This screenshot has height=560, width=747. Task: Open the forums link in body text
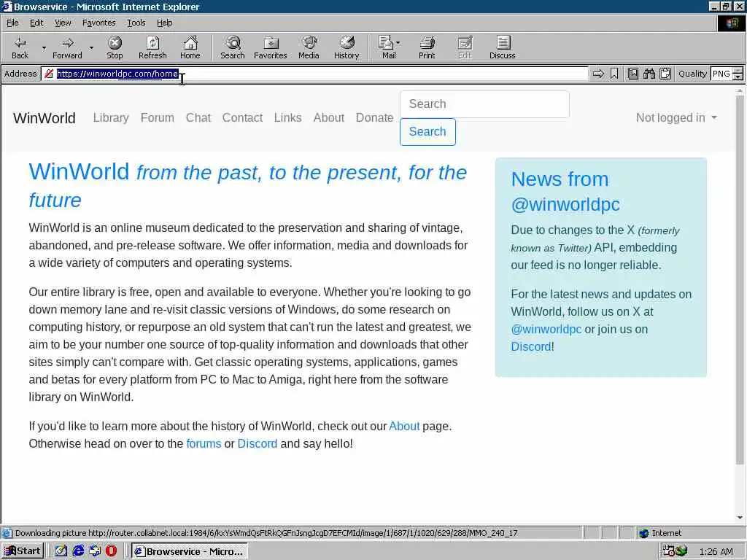coord(204,444)
